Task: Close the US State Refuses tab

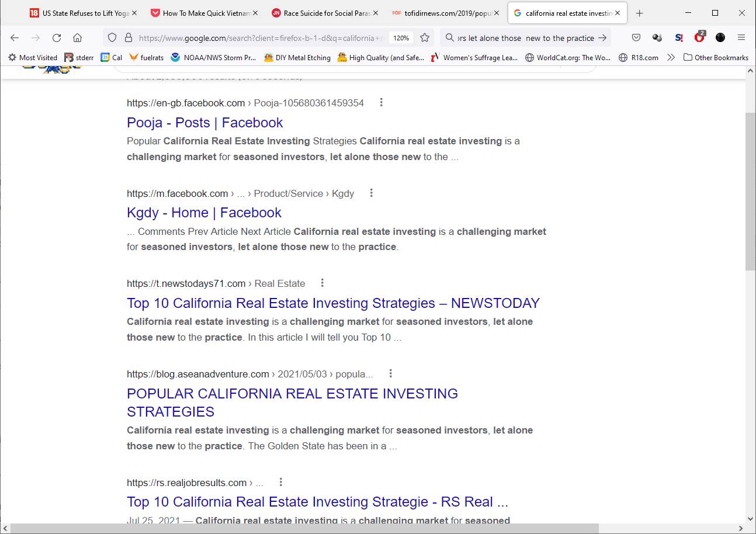Action: 135,13
